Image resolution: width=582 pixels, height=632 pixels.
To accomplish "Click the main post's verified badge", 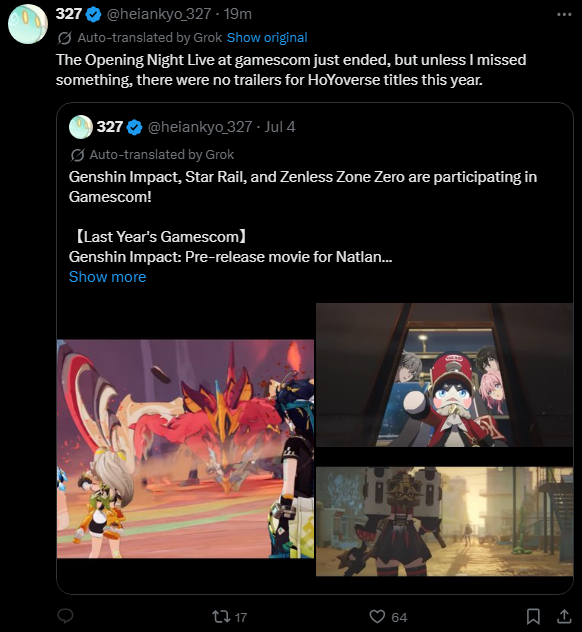I will [x=94, y=15].
